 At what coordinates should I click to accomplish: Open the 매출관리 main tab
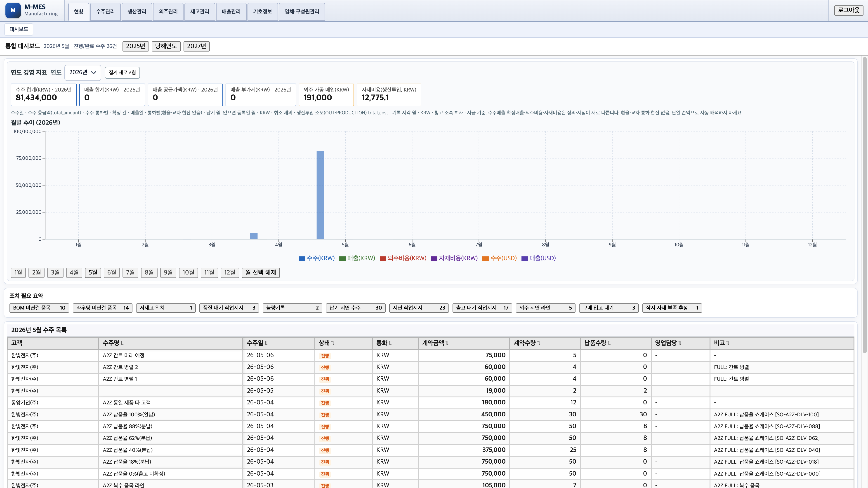click(231, 12)
